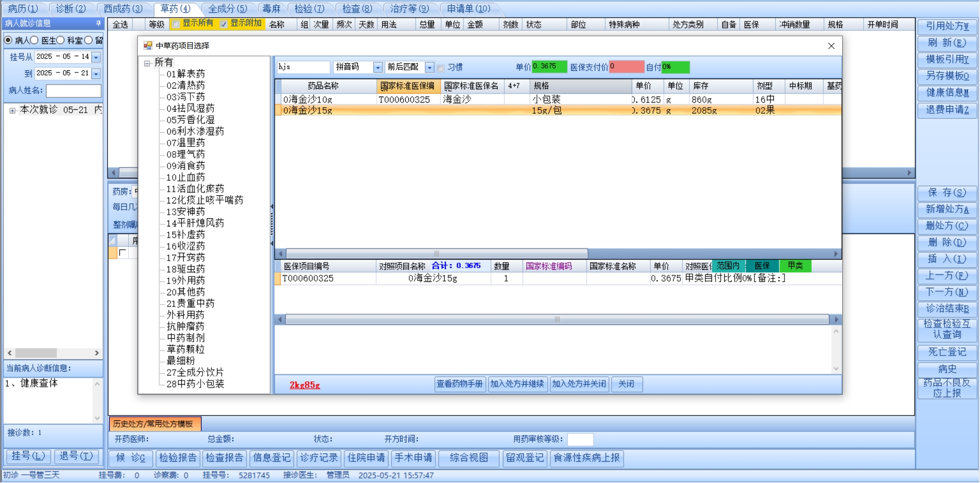Open the 挂号从 start date dropdown
Screen dimensions: 980x483
coord(96,57)
